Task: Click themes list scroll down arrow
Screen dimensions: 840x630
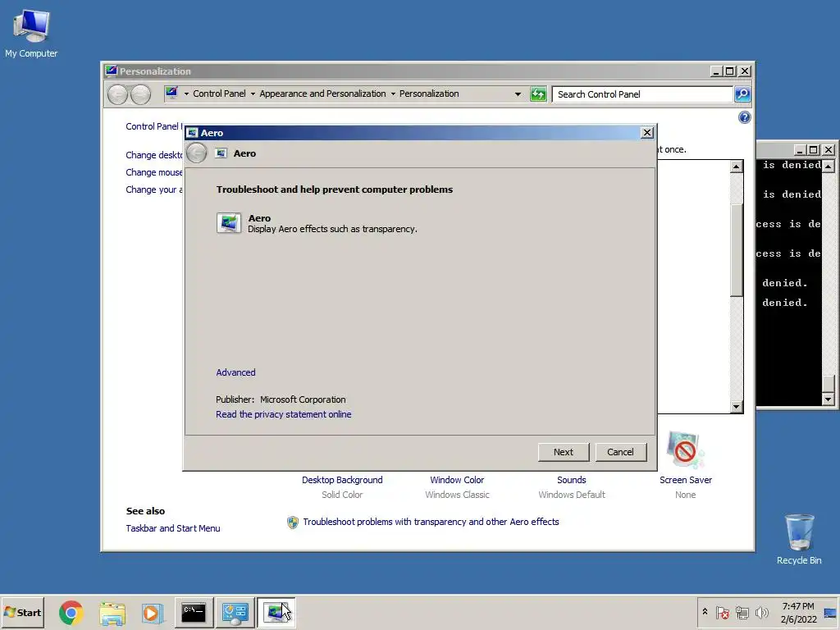Action: (x=736, y=407)
